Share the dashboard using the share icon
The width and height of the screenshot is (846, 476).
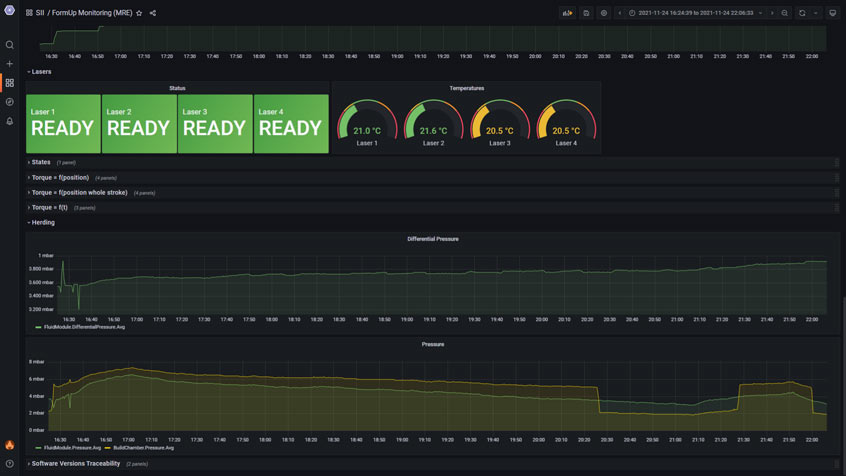(153, 13)
